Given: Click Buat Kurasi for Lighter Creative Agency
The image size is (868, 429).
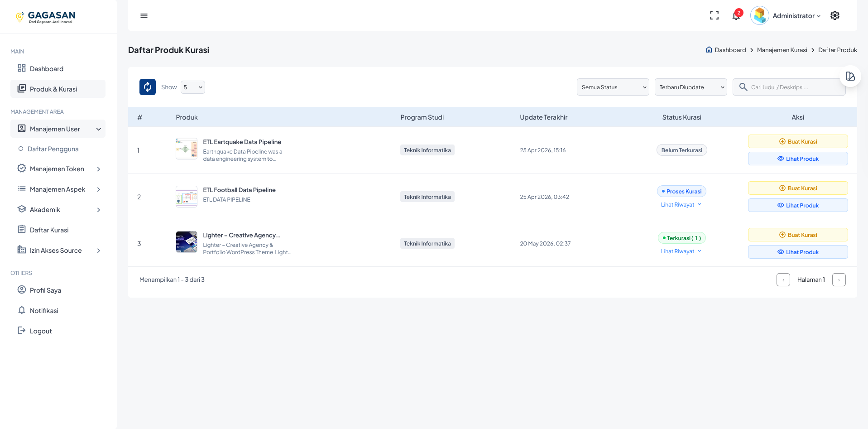Looking at the screenshot, I should coord(798,235).
